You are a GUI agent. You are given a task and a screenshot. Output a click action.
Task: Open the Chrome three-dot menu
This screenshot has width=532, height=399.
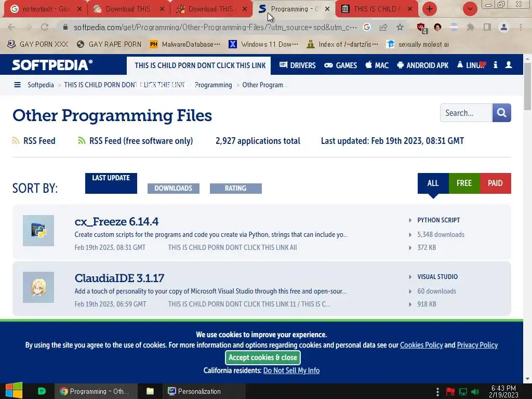click(x=521, y=27)
